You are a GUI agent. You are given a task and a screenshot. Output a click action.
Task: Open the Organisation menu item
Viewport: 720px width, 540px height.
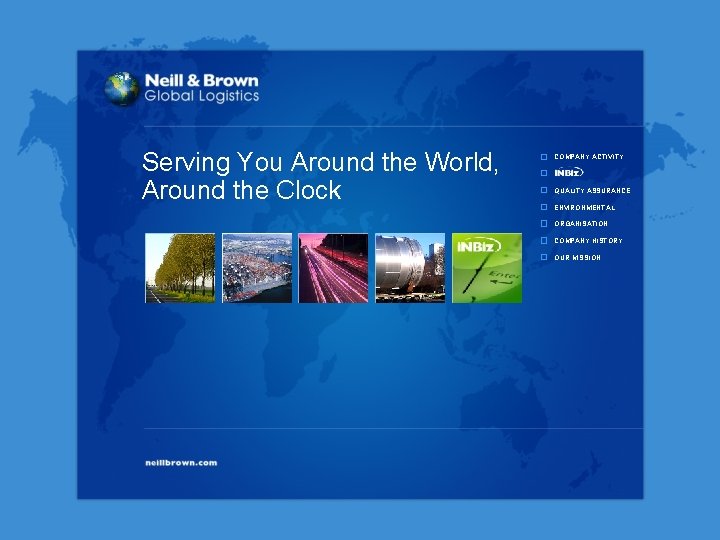pyautogui.click(x=581, y=224)
